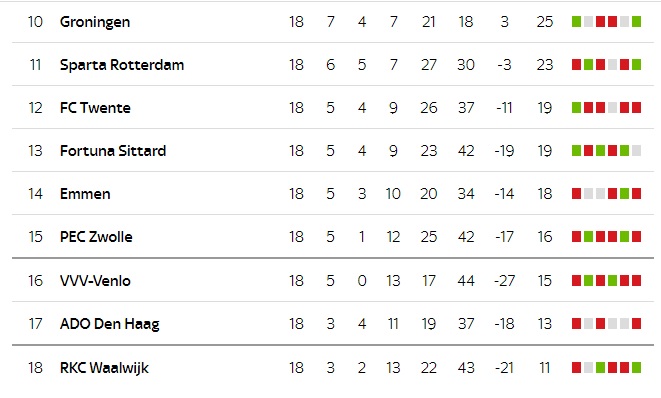Open the RKC Waalwijk team page

tap(104, 368)
